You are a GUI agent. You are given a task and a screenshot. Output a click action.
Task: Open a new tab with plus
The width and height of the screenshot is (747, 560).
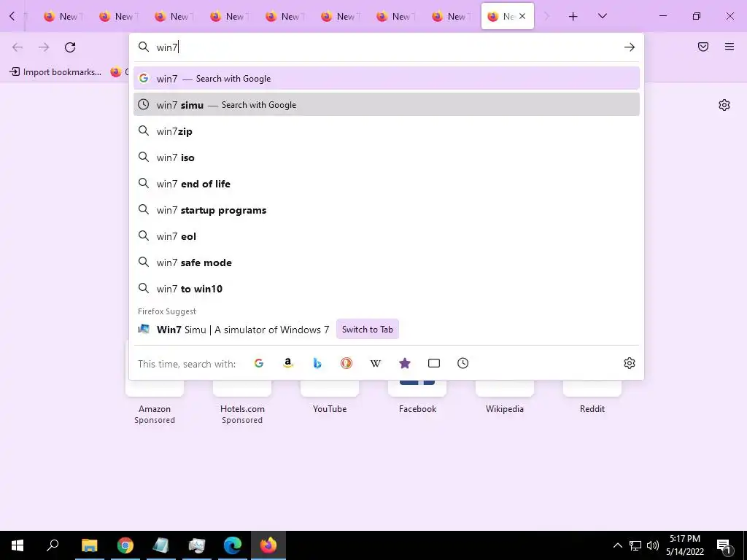(573, 17)
